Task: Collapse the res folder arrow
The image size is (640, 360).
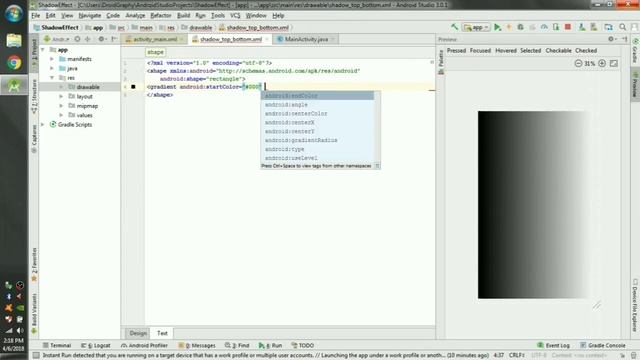Action: pos(52,78)
